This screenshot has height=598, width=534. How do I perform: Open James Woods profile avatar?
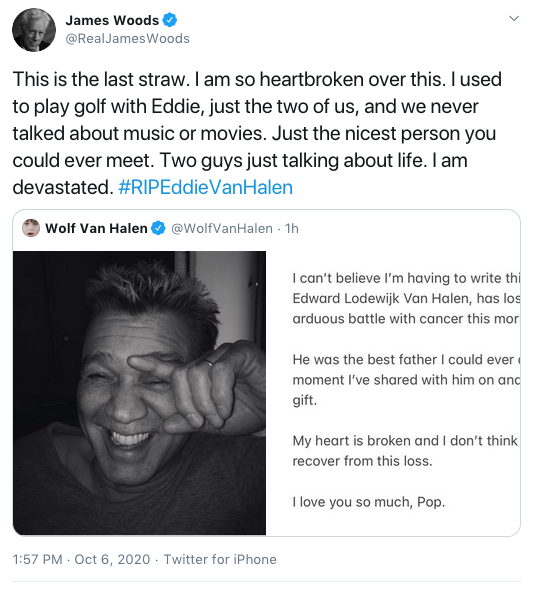[34, 30]
